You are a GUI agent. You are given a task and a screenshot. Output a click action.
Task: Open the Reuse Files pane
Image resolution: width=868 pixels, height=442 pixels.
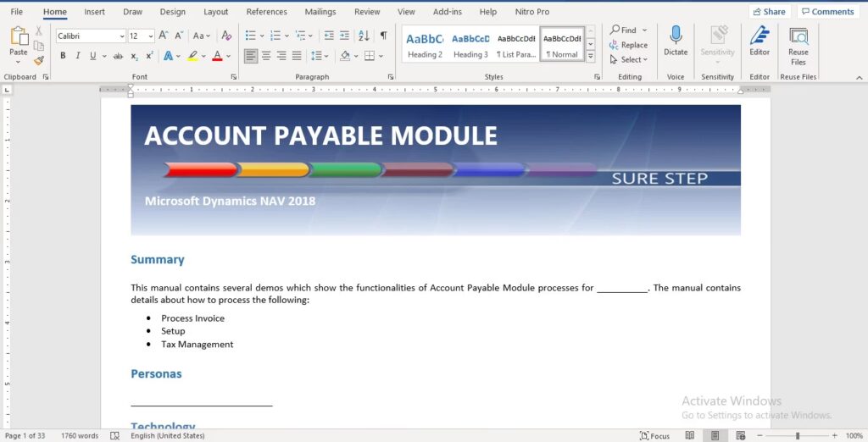coord(798,46)
